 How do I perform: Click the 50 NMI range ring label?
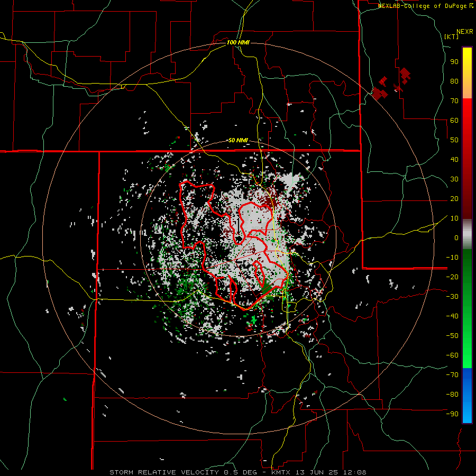pyautogui.click(x=238, y=140)
